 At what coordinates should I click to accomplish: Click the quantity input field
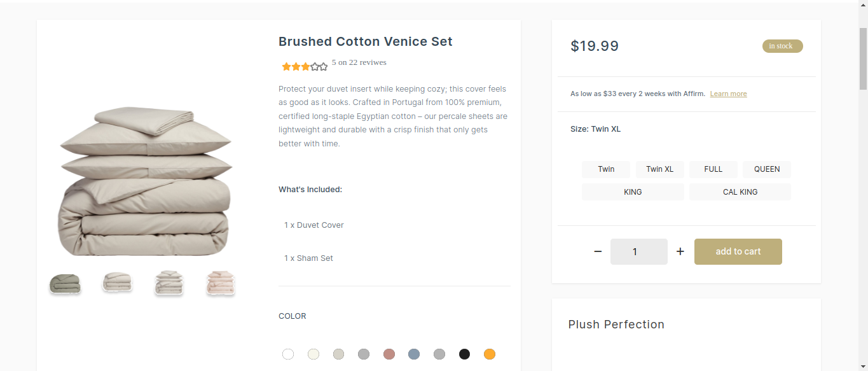pos(638,251)
